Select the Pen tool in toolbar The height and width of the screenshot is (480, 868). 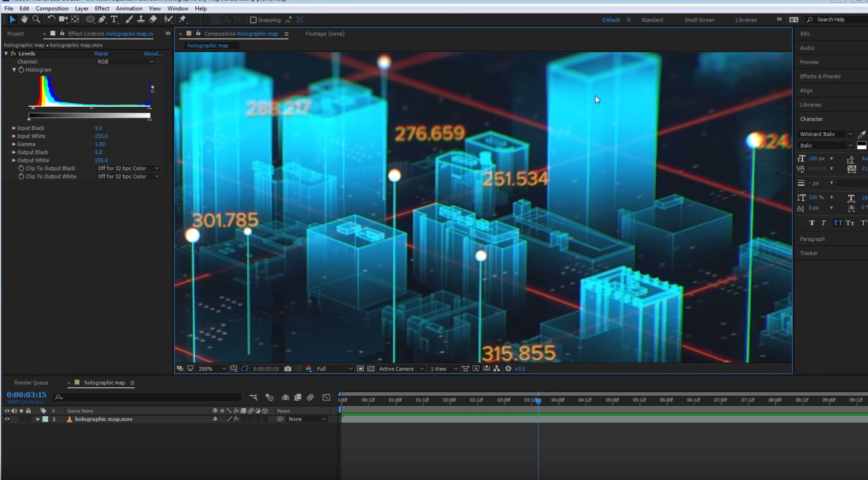103,19
